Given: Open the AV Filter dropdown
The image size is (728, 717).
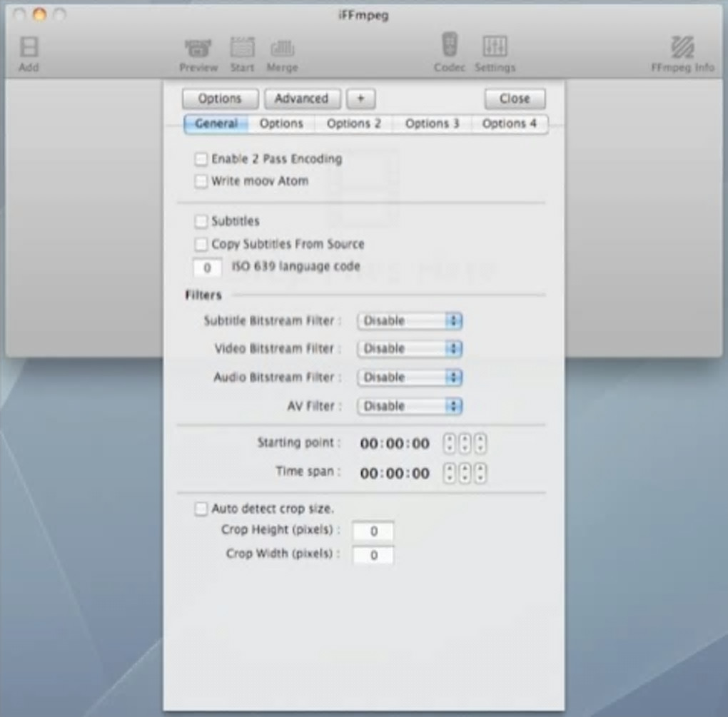Looking at the screenshot, I should 410,406.
